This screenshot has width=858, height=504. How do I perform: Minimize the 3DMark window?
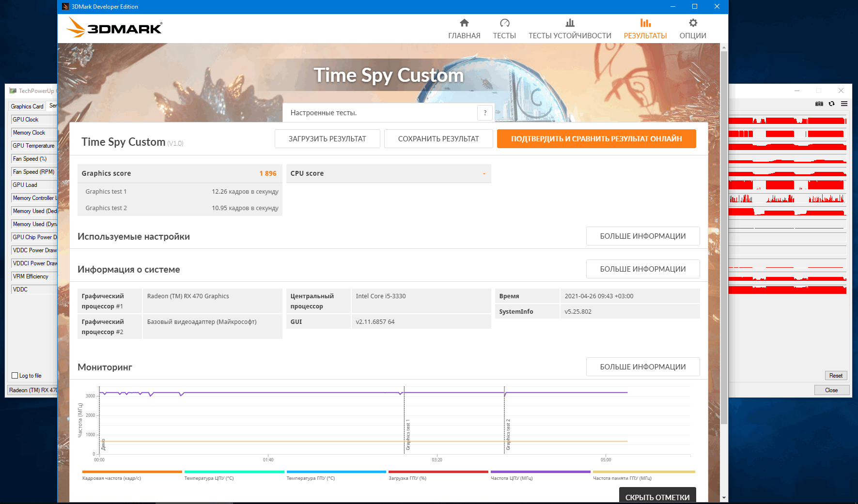tap(672, 7)
